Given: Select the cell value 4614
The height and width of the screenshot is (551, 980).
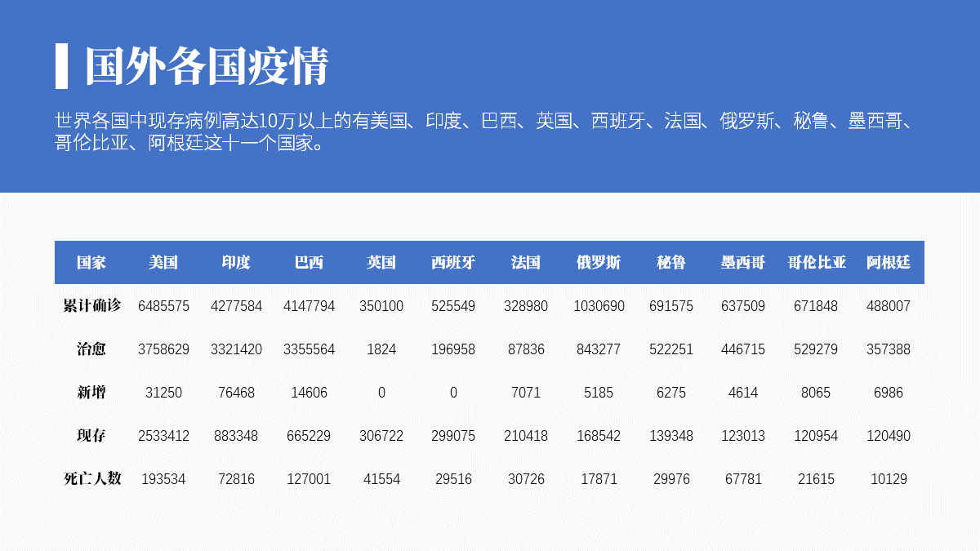Looking at the screenshot, I should click(x=743, y=393).
